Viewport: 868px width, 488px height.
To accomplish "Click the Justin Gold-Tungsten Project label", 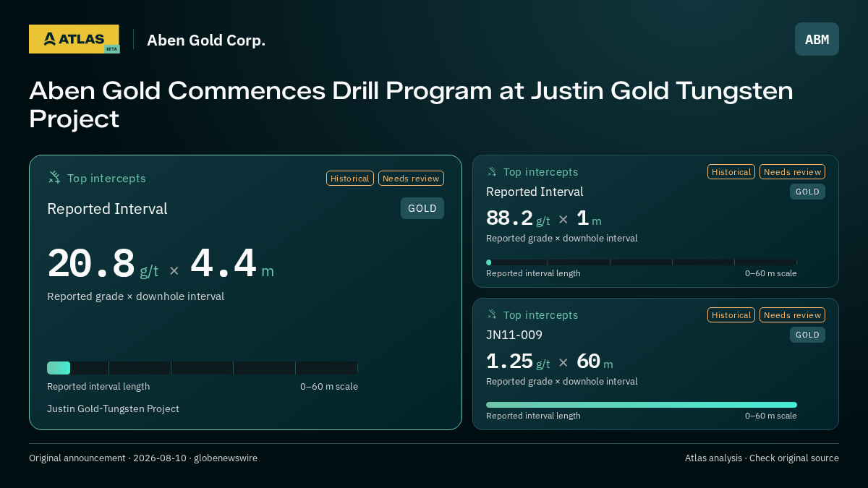I will [x=113, y=408].
